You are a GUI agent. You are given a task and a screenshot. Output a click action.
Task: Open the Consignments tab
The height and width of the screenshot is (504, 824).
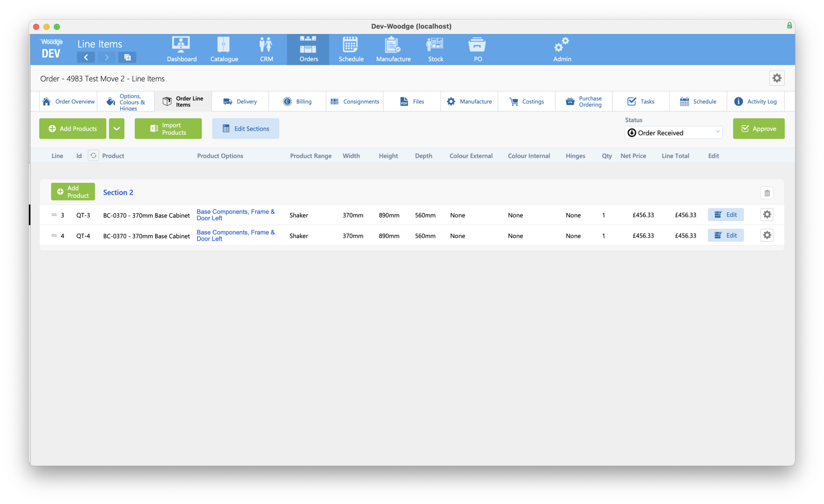tap(355, 101)
